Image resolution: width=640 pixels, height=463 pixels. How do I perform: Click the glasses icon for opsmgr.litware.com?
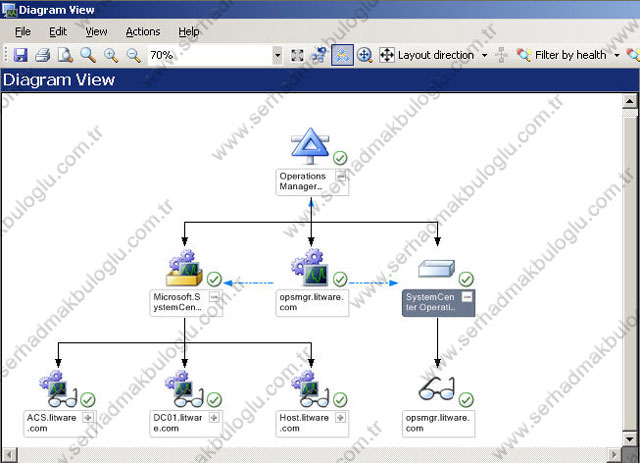tap(436, 387)
